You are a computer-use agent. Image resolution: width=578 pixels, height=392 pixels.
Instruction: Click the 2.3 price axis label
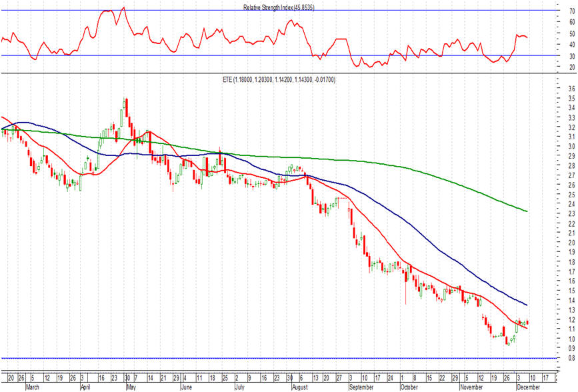tap(572, 214)
